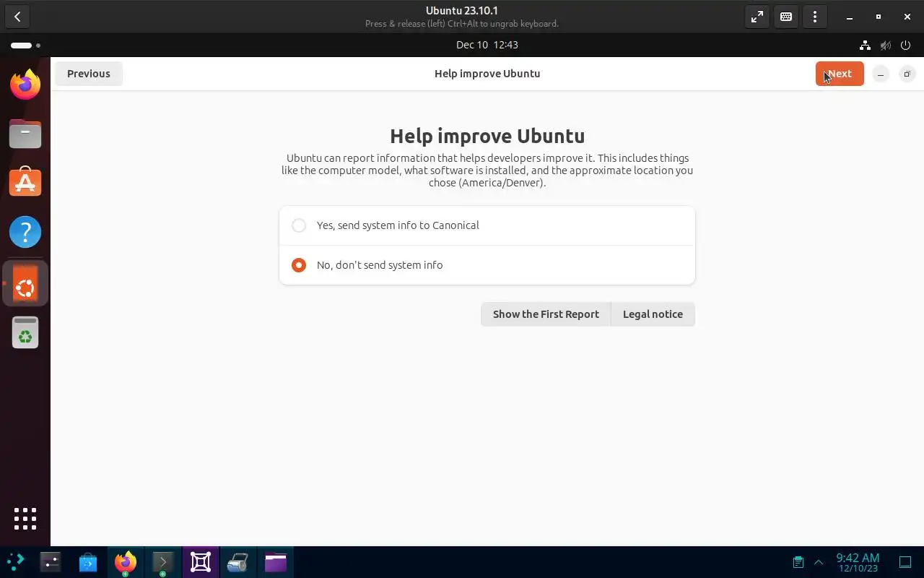
Task: Click the Next button
Action: coord(840,74)
